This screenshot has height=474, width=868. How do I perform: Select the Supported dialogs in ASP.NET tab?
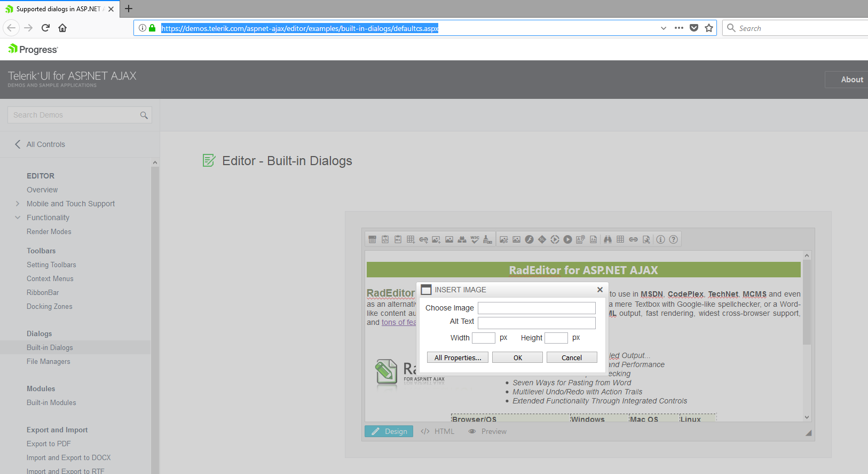pyautogui.click(x=59, y=9)
